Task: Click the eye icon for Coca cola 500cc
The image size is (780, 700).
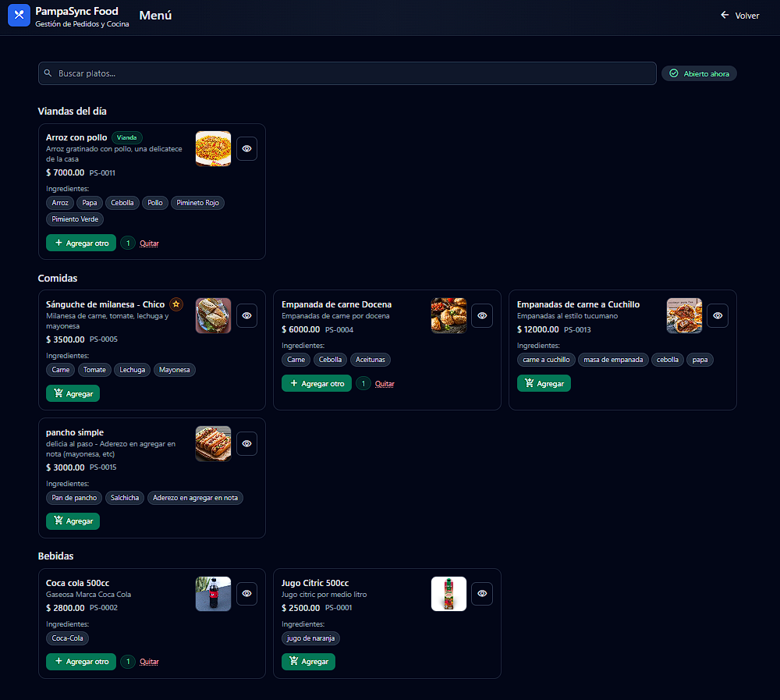Action: tap(246, 593)
